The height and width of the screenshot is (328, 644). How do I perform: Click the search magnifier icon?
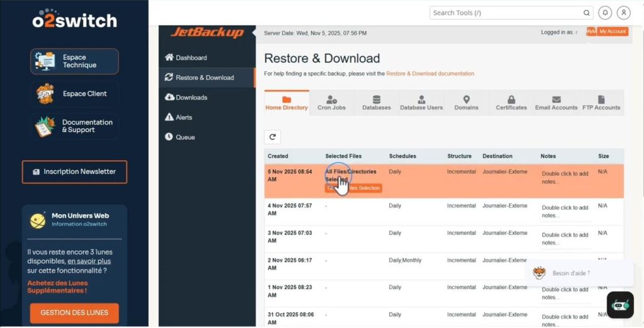pyautogui.click(x=587, y=13)
